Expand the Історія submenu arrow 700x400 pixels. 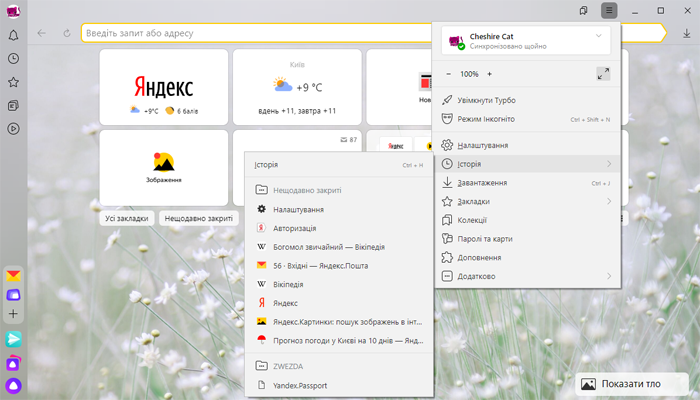coord(609,164)
